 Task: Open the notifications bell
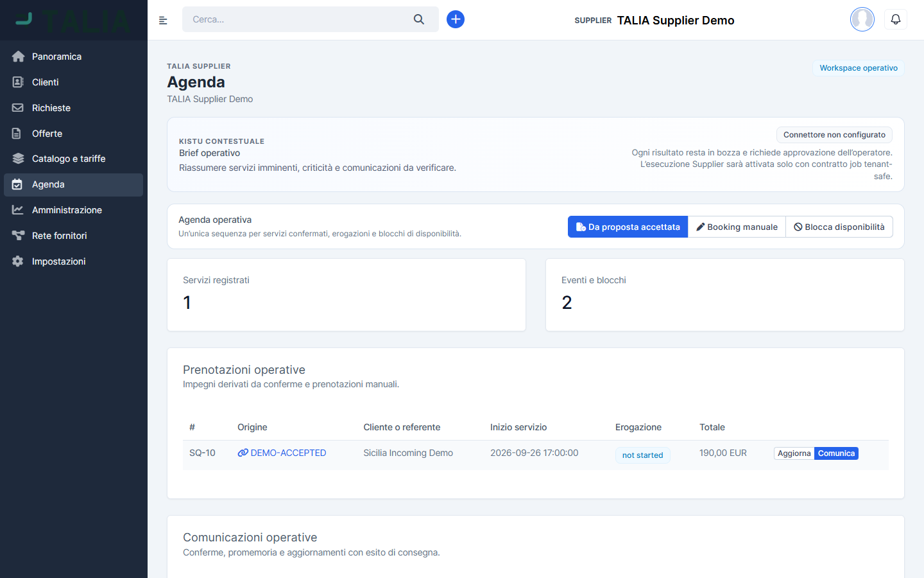coord(896,19)
